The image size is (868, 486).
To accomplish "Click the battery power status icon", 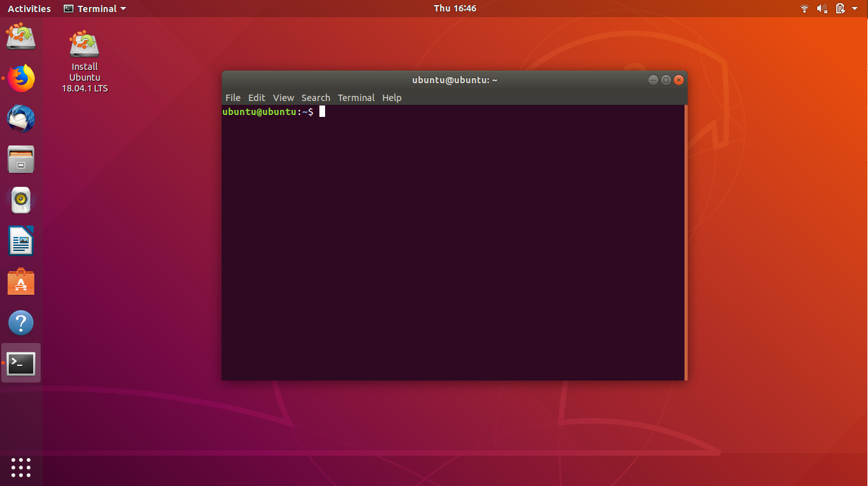I will click(841, 8).
